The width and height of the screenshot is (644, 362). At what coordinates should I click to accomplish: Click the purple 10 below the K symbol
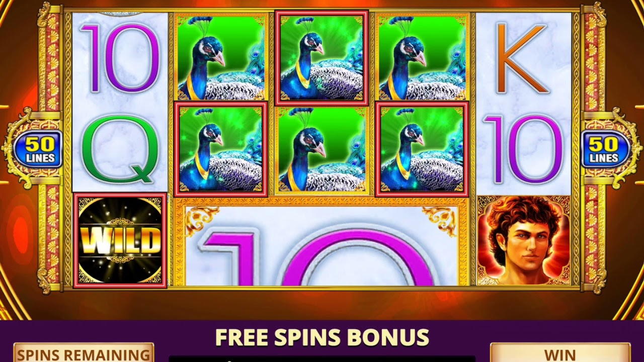pyautogui.click(x=523, y=149)
